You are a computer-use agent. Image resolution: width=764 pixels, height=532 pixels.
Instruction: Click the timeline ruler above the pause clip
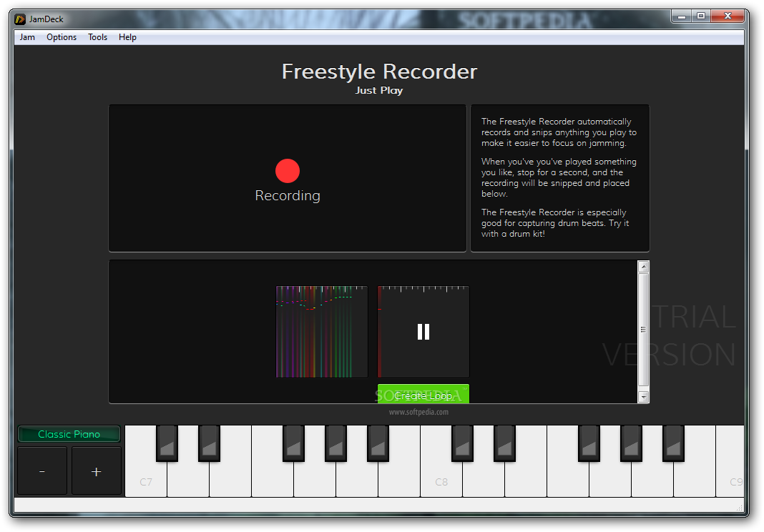click(x=423, y=289)
